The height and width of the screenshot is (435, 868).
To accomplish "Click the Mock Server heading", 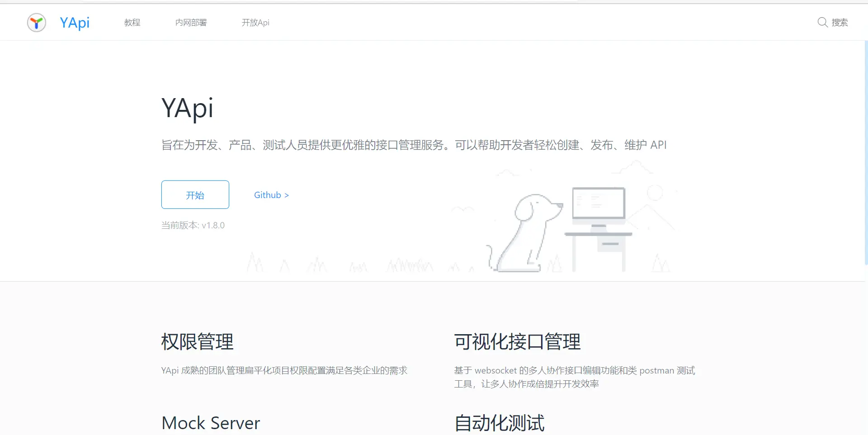I will coord(211,423).
